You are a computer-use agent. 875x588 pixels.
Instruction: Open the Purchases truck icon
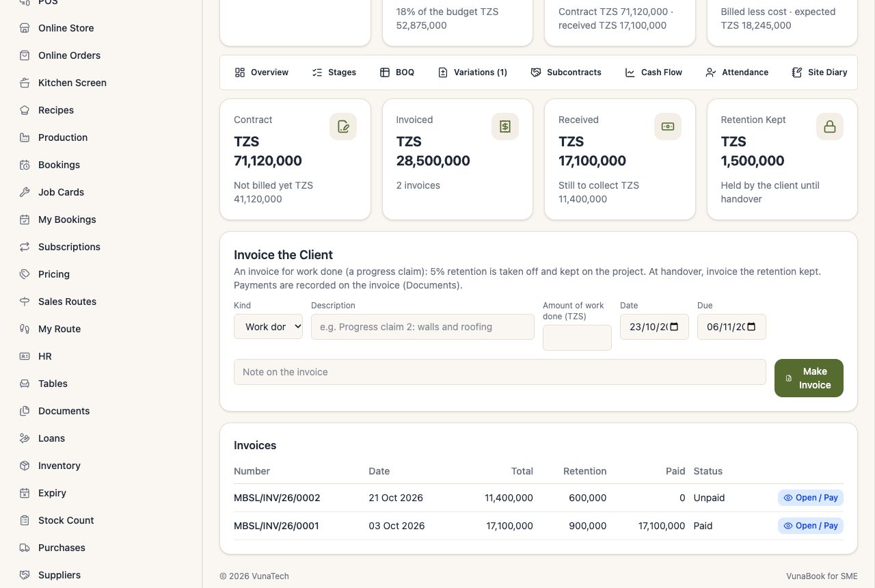pos(25,548)
